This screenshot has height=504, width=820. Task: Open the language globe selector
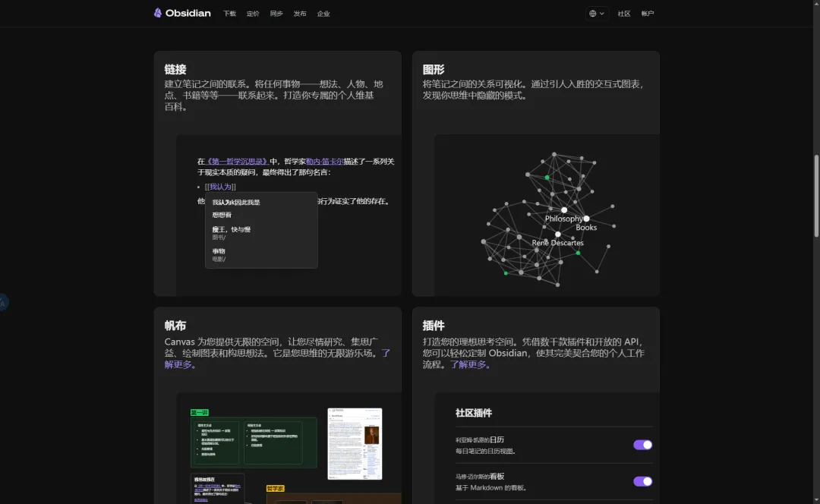click(597, 14)
